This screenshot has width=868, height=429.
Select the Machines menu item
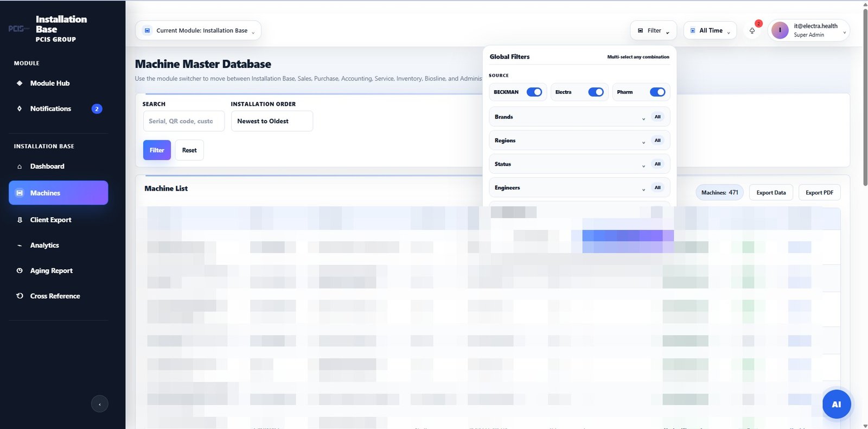coord(59,193)
